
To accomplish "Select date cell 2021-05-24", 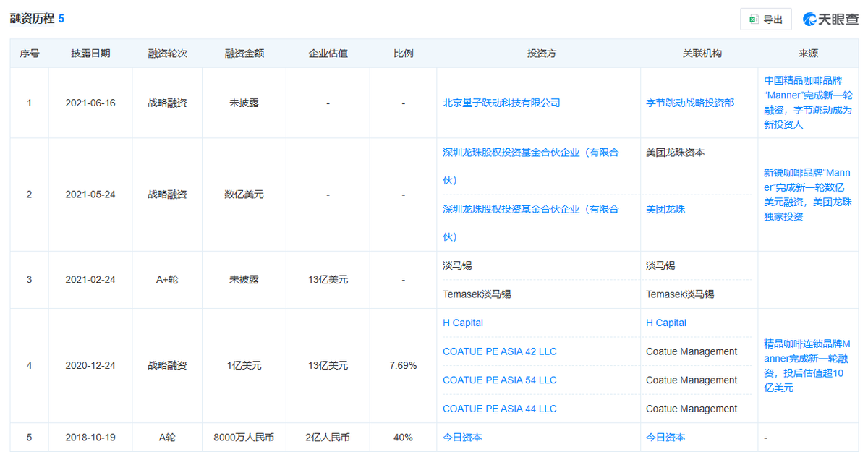I will [90, 195].
